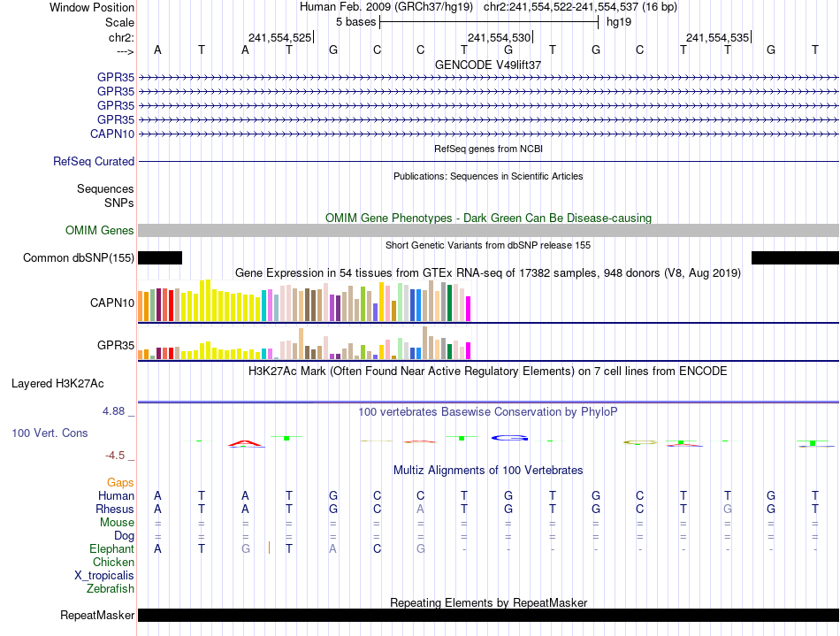This screenshot has width=840, height=636.
Task: Open the GTEx Gene Expression in 54 tissues title
Action: pos(488,272)
